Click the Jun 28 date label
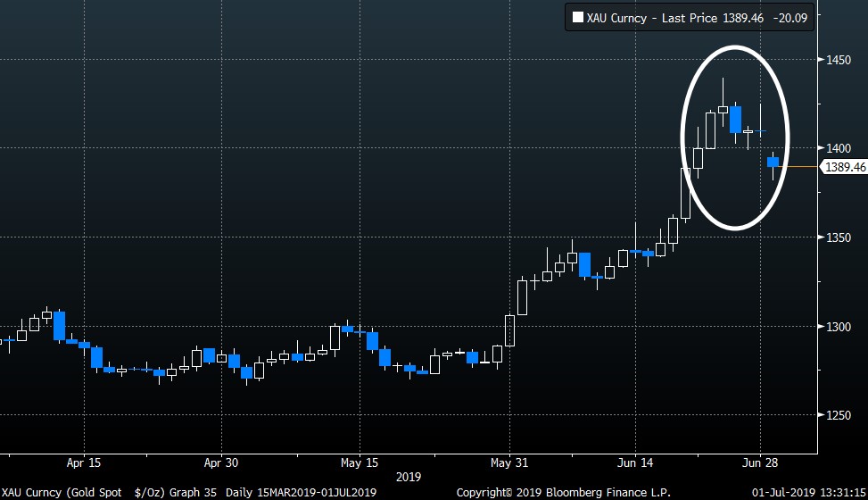The image size is (868, 500). click(760, 462)
